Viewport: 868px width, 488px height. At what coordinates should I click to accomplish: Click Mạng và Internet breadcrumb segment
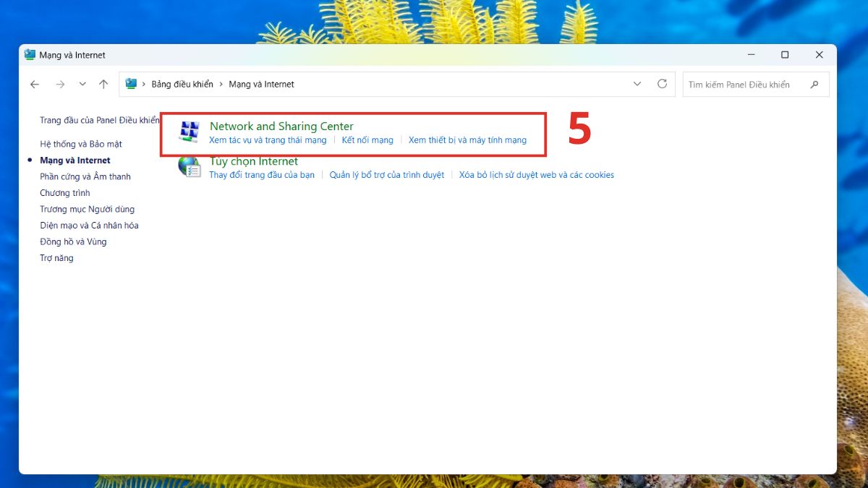pyautogui.click(x=261, y=85)
